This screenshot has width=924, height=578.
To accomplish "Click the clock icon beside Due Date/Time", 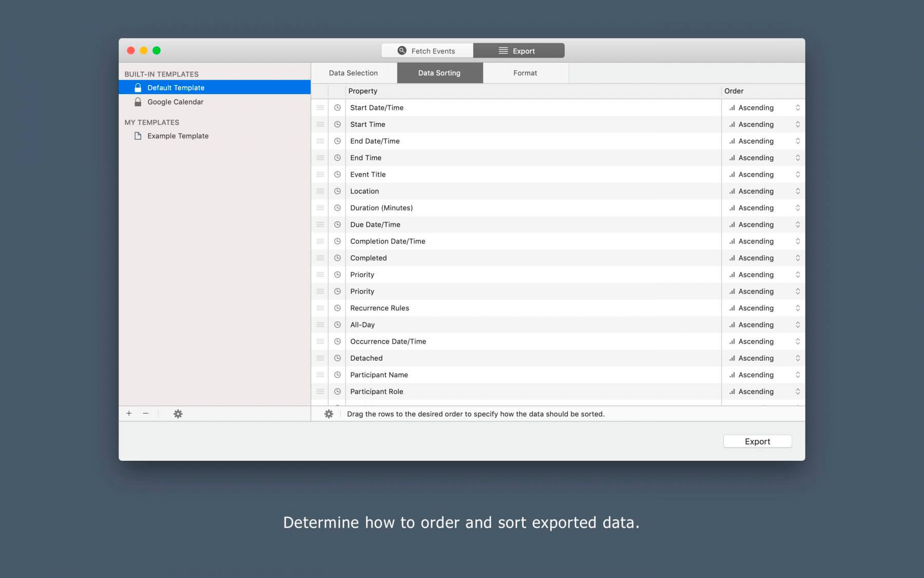I will 337,225.
